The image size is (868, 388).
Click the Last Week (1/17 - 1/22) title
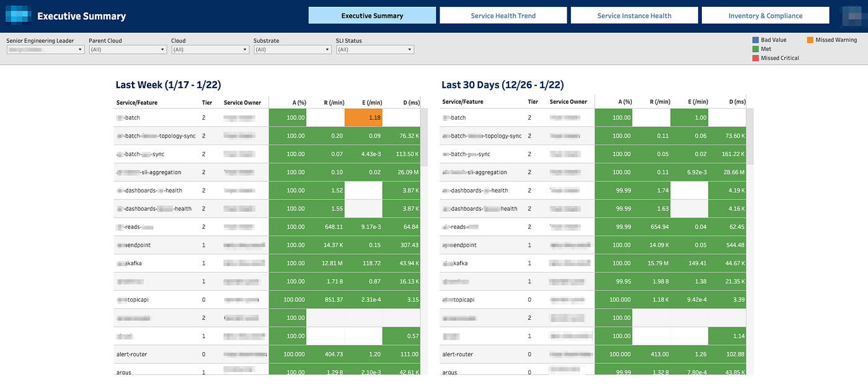(x=168, y=85)
